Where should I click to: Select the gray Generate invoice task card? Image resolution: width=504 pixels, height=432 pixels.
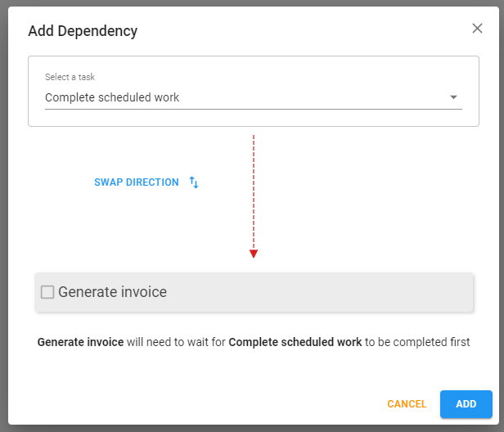click(327, 292)
